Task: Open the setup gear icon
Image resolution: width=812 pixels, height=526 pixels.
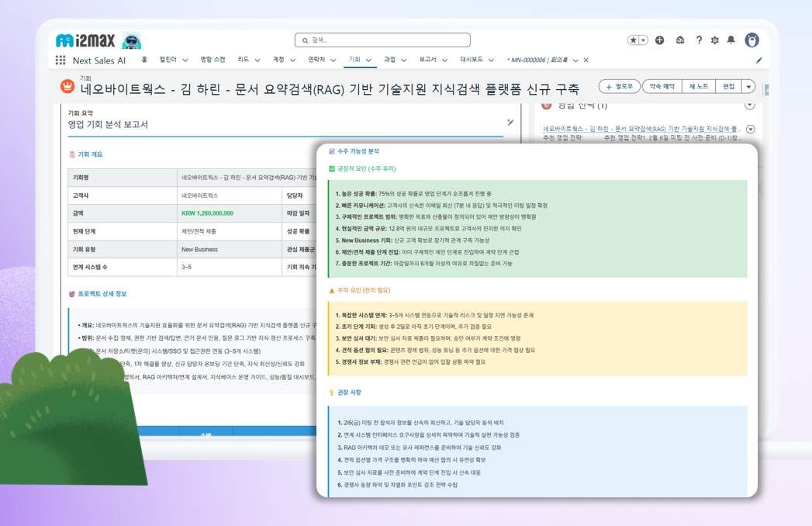Action: pos(715,40)
